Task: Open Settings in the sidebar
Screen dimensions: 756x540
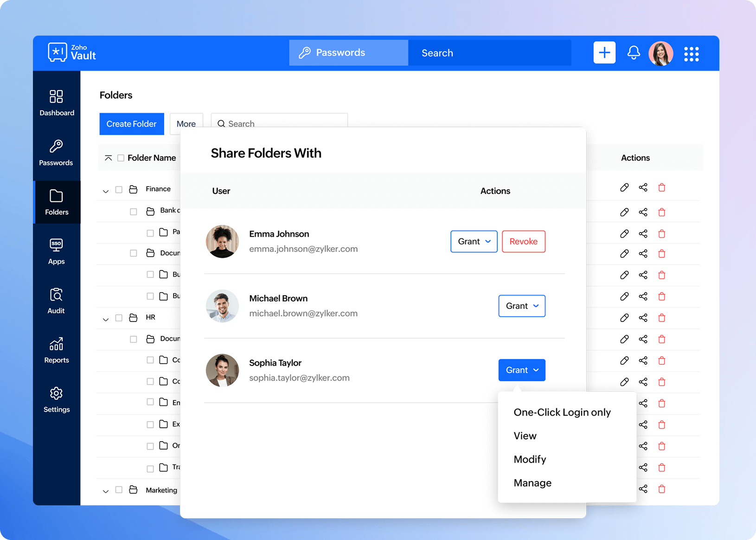Action: coord(56,400)
